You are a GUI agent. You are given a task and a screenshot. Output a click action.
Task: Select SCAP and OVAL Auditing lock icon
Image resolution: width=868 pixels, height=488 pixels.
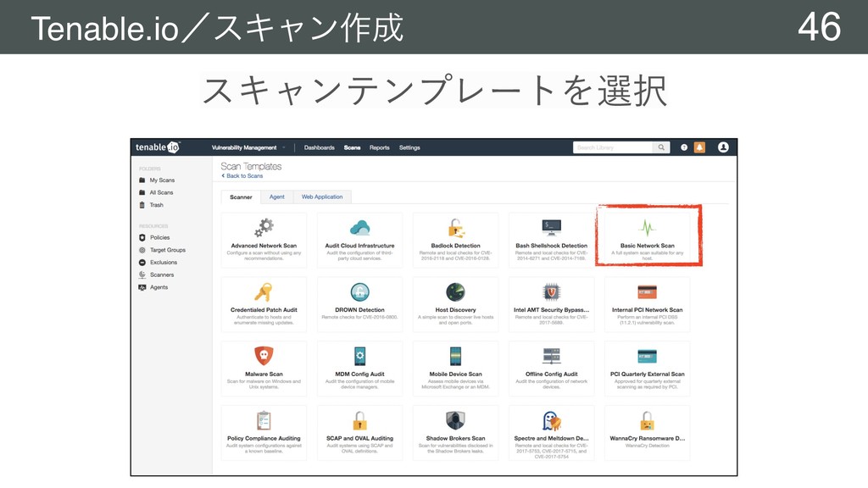[x=359, y=420]
